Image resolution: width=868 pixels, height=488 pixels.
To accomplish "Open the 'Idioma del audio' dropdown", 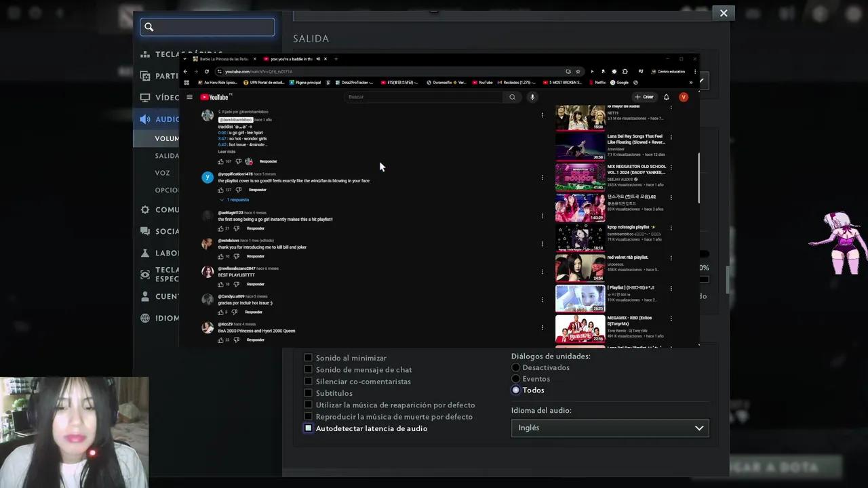I will [x=610, y=428].
